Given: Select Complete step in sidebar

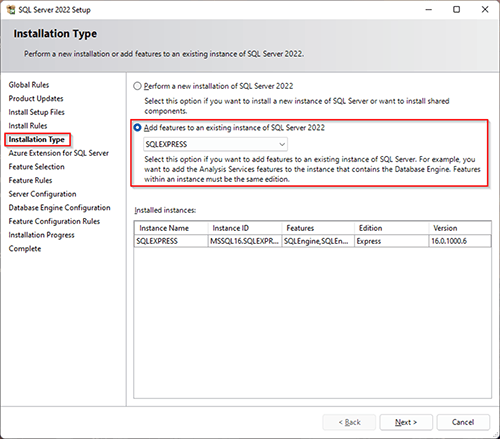Looking at the screenshot, I should click(25, 249).
